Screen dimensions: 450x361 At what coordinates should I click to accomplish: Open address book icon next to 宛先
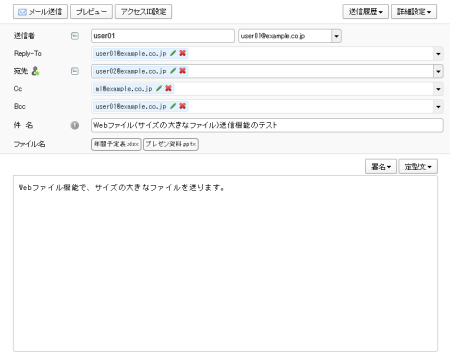click(35, 71)
